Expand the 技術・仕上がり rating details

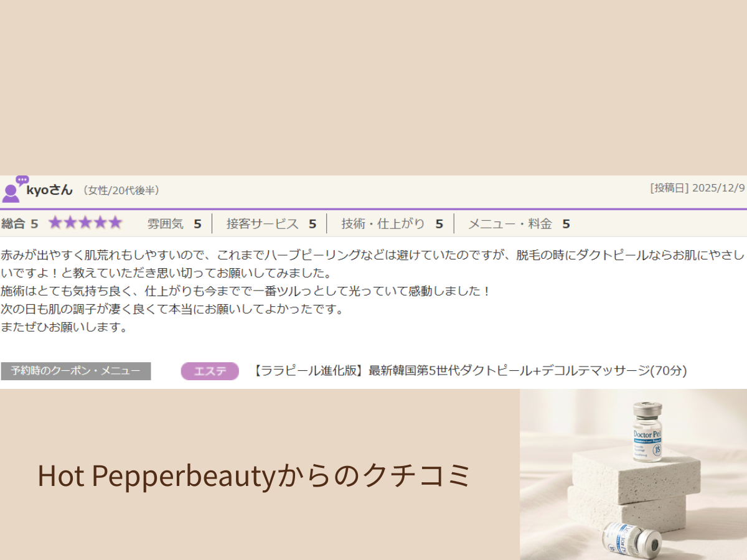(x=391, y=223)
